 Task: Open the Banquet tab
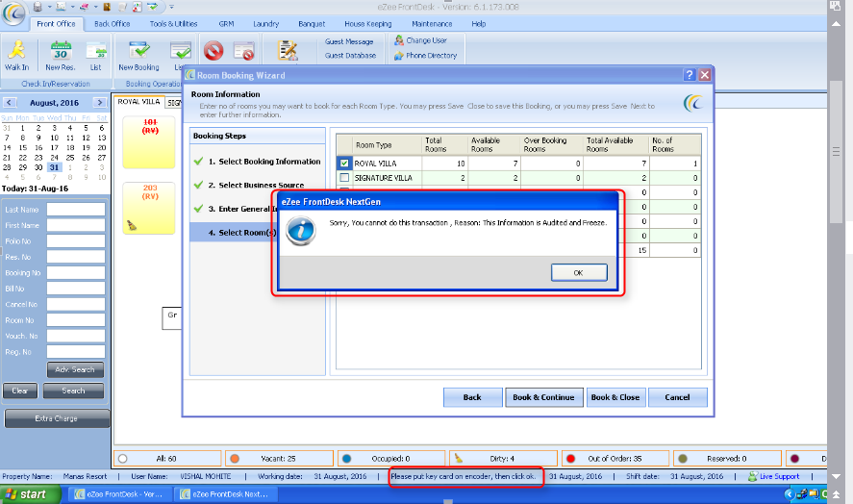tap(312, 23)
